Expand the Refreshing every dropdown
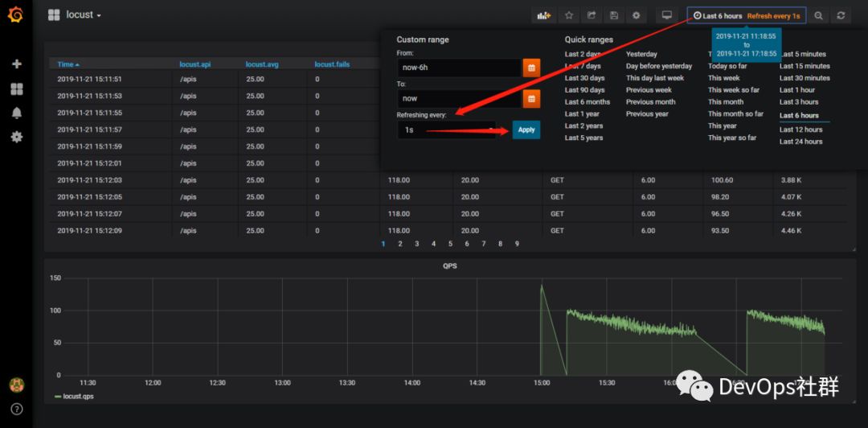868x428 pixels. coord(446,130)
